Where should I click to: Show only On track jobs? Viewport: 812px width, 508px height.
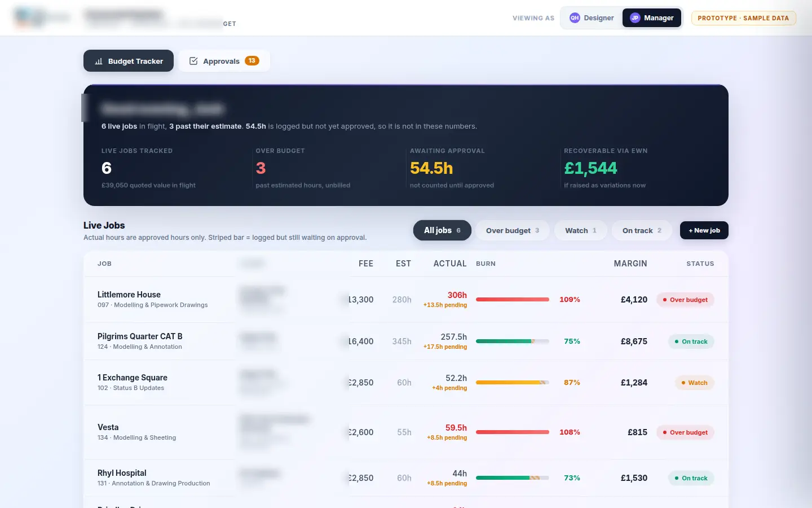point(642,230)
